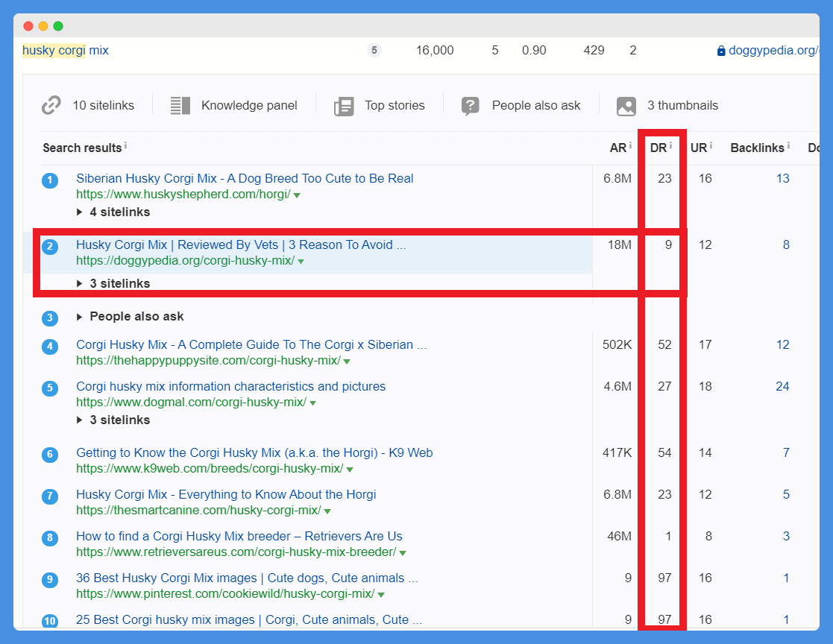Open Husky Corgi Mix Reviewed By Vets title
The height and width of the screenshot is (644, 833).
tap(241, 244)
